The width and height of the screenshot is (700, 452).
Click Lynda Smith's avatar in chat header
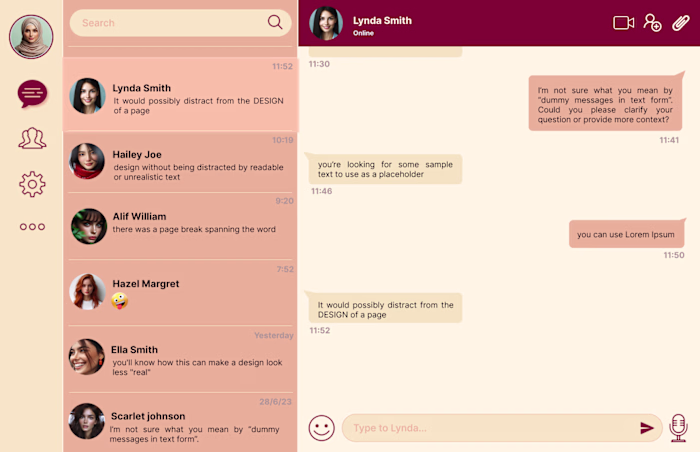(x=326, y=23)
